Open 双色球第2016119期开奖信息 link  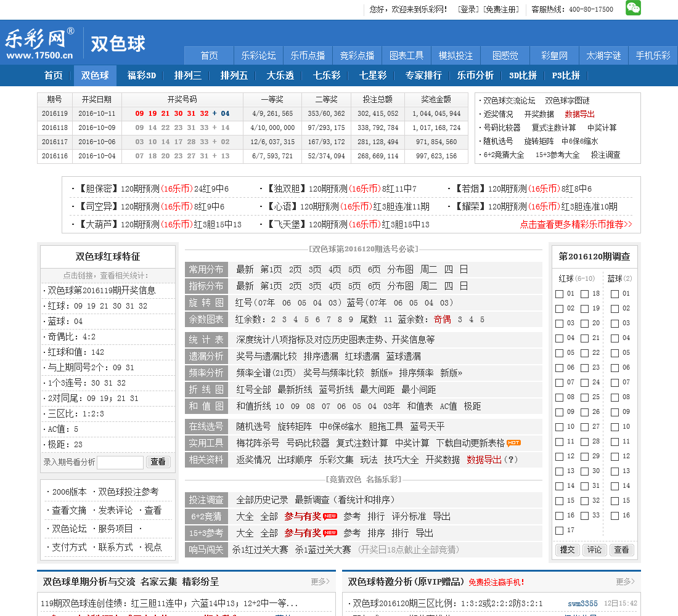point(102,290)
